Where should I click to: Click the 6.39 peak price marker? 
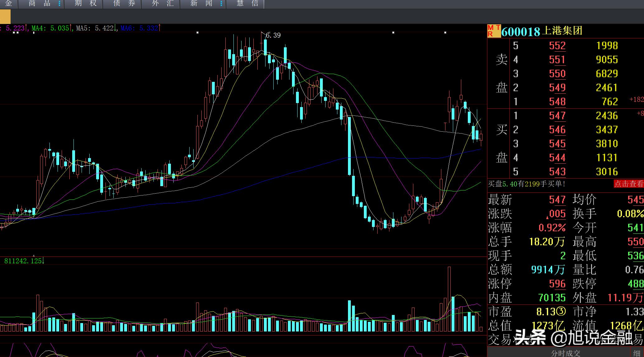tap(273, 35)
